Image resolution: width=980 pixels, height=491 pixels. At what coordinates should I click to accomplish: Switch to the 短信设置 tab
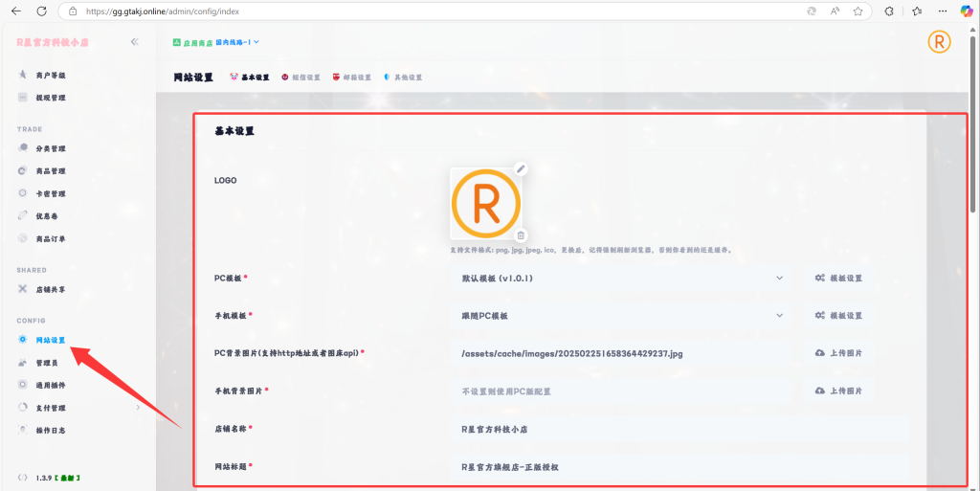point(301,78)
